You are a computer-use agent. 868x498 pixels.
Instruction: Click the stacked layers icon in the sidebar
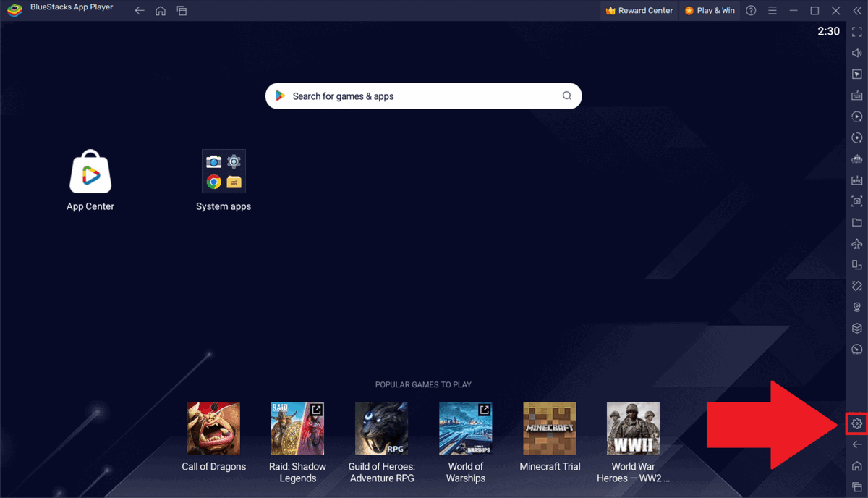[x=857, y=329]
